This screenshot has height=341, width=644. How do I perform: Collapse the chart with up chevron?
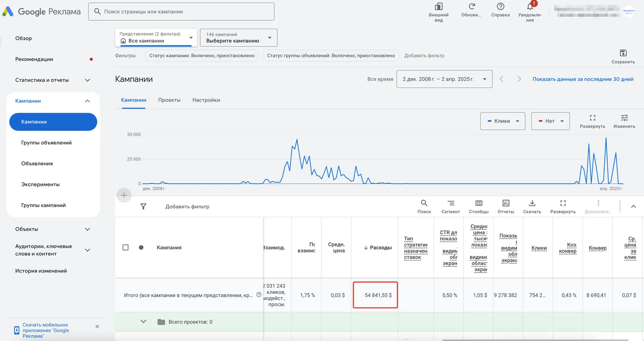[x=634, y=207]
